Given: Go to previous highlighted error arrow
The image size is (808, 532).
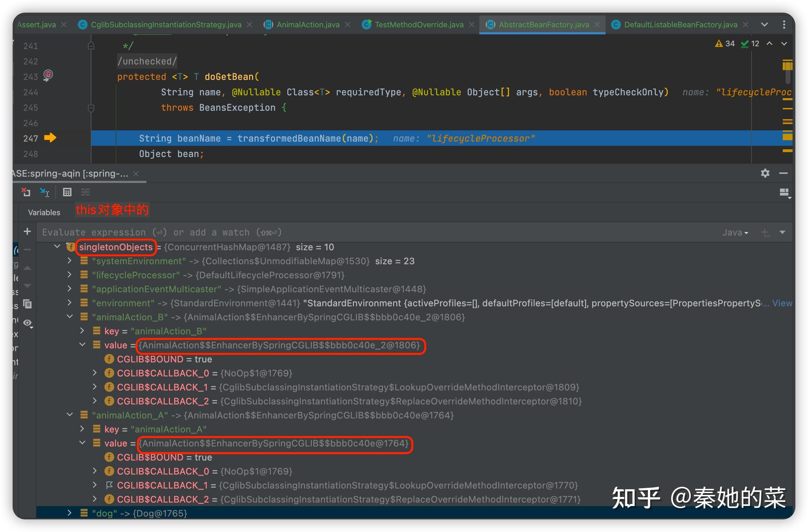Looking at the screenshot, I should tap(769, 43).
